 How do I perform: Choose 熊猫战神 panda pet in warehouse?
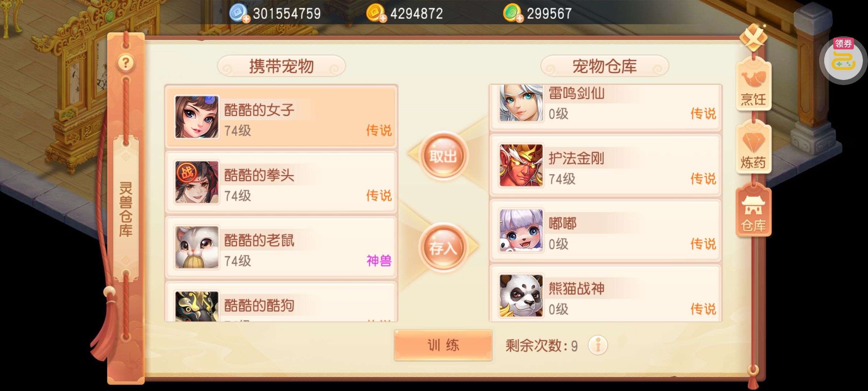[605, 294]
